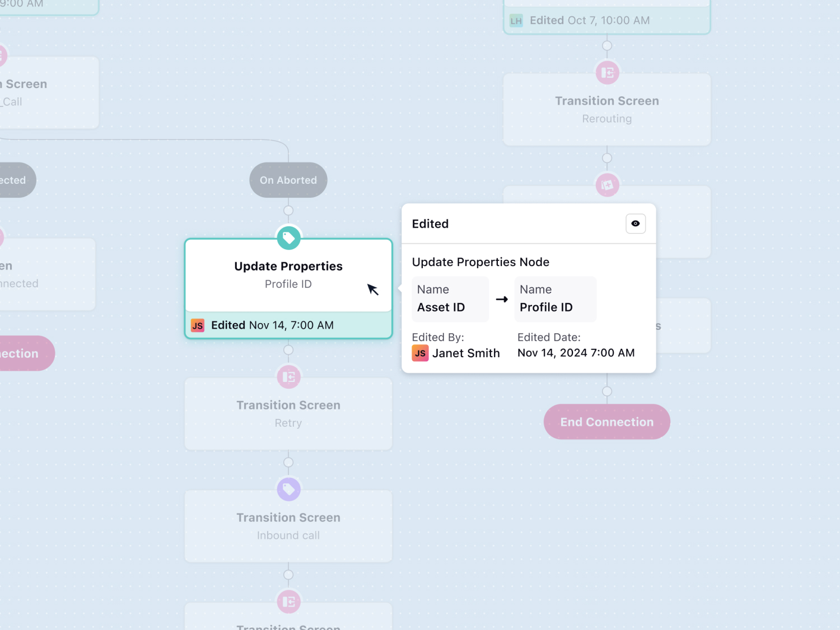Click the pink Rerouting transition screen icon
This screenshot has height=630, width=840.
[607, 72]
